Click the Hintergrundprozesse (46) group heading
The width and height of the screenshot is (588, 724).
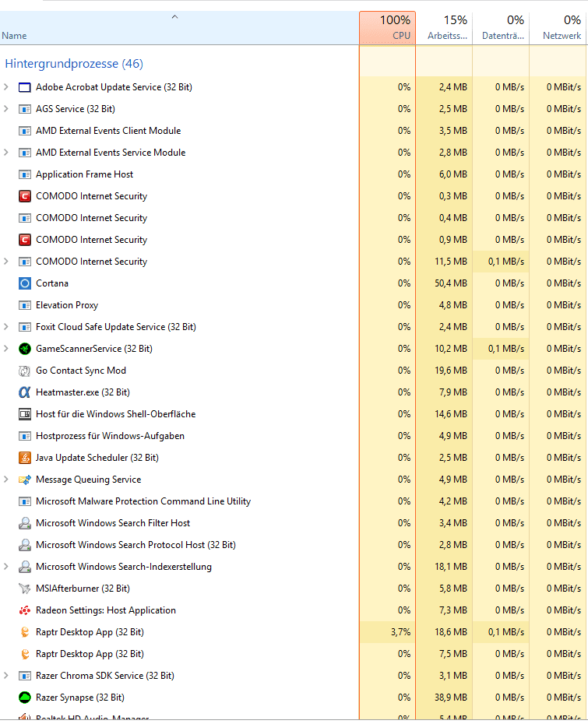click(74, 64)
